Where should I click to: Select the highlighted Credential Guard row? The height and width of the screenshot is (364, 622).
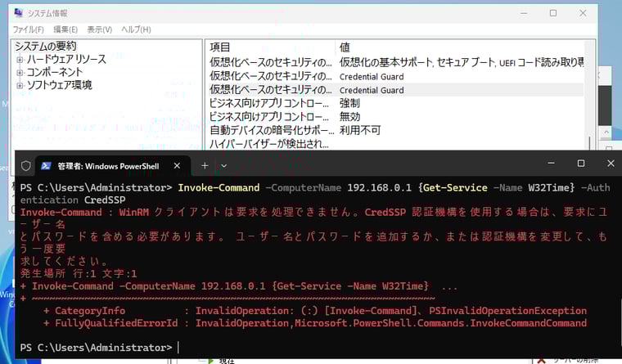pos(396,90)
